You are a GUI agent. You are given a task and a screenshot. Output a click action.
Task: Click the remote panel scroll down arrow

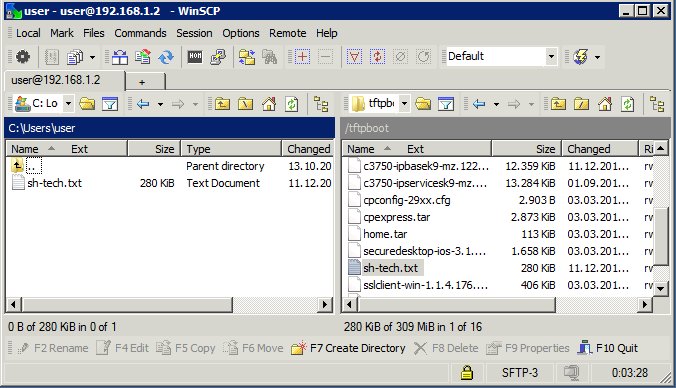pyautogui.click(x=660, y=288)
